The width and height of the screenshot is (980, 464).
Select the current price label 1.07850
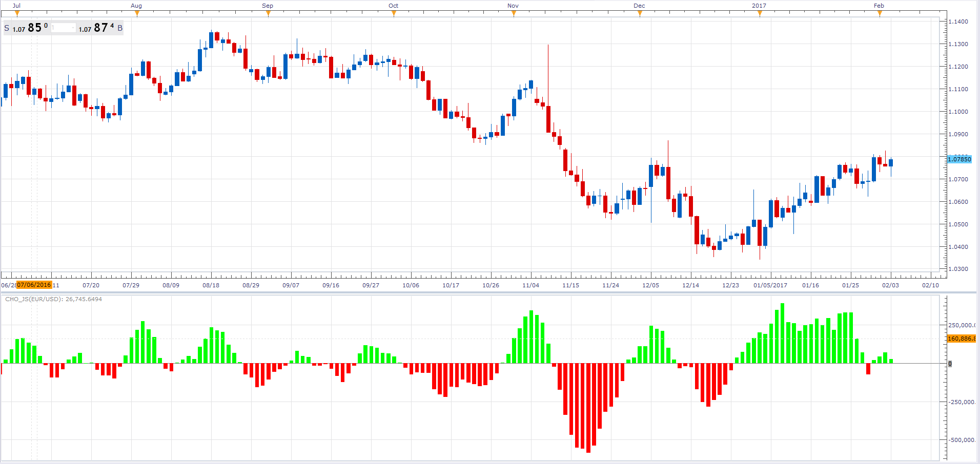point(959,159)
